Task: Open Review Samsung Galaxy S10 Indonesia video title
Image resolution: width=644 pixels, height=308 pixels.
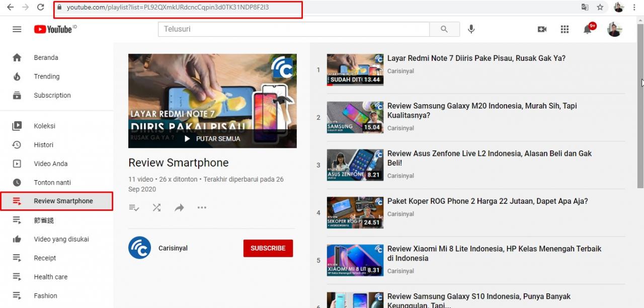Action: coord(479,300)
